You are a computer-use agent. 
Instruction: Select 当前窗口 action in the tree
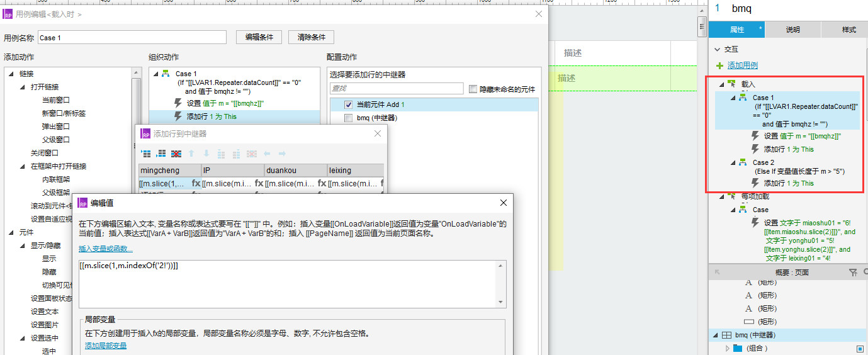[x=56, y=100]
